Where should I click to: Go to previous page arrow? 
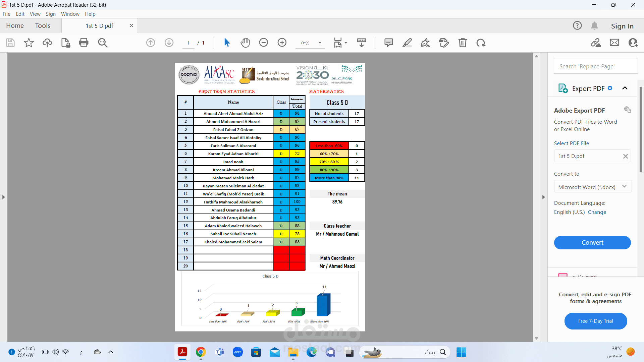pos(151,43)
